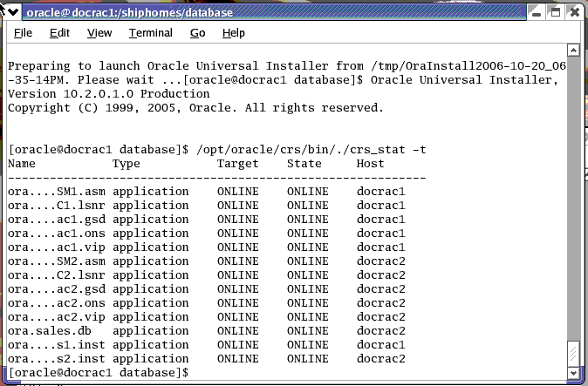This screenshot has height=386, width=588.
Task: Open the Go menu
Action: [x=197, y=33]
